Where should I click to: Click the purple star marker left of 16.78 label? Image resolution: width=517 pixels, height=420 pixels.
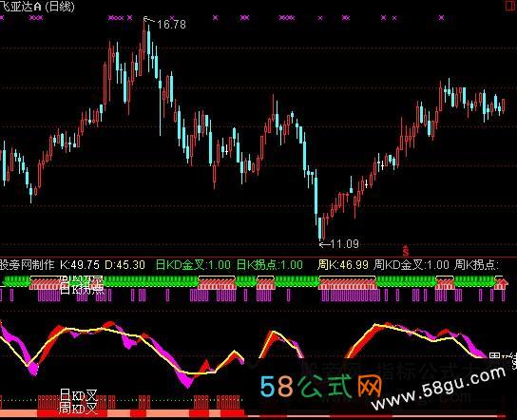point(129,17)
